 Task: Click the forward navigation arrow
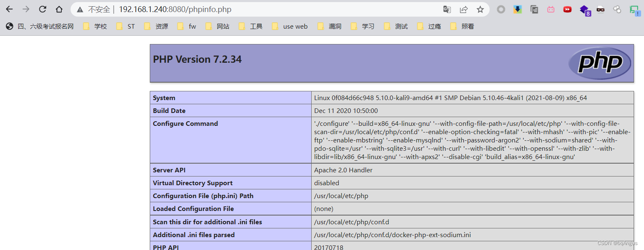point(26,9)
